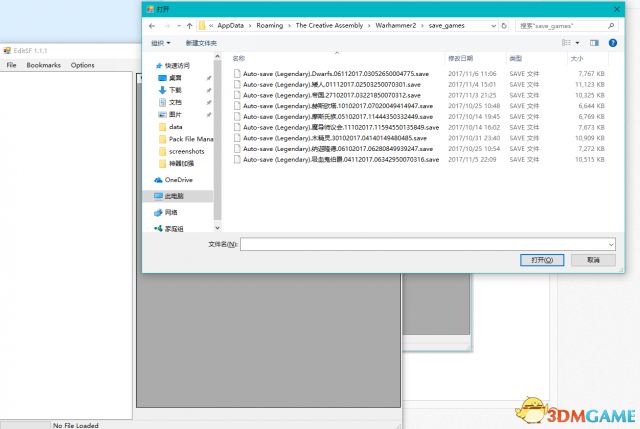
Task: Open Options menu in EditSF window
Action: click(x=82, y=65)
